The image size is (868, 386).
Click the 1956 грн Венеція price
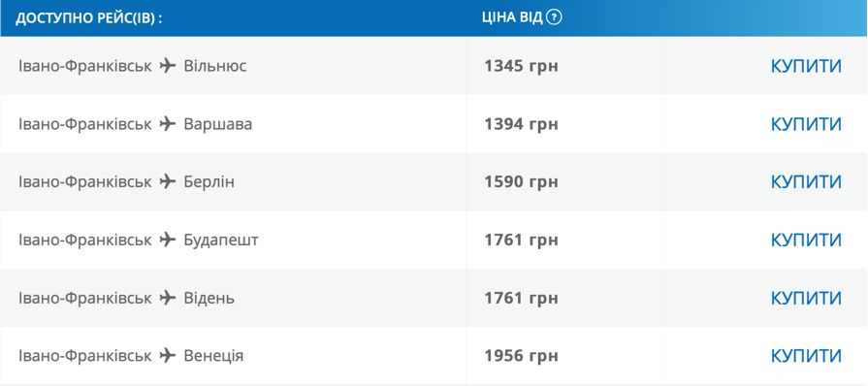pyautogui.click(x=521, y=356)
